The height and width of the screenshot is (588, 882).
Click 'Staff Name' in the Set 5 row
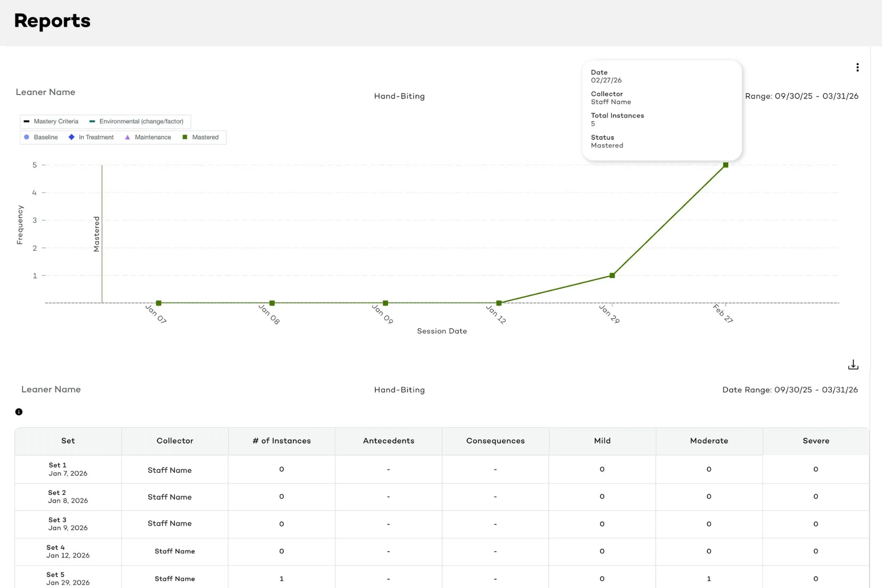pyautogui.click(x=175, y=579)
